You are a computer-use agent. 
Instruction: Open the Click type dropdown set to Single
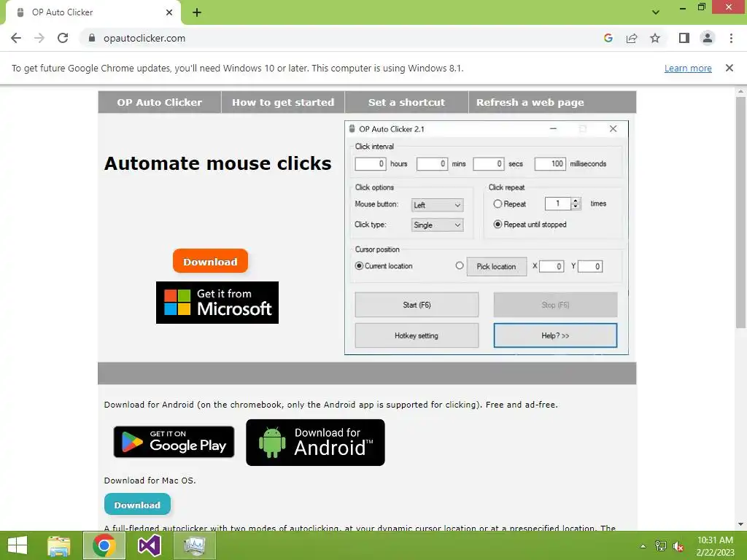click(x=437, y=225)
